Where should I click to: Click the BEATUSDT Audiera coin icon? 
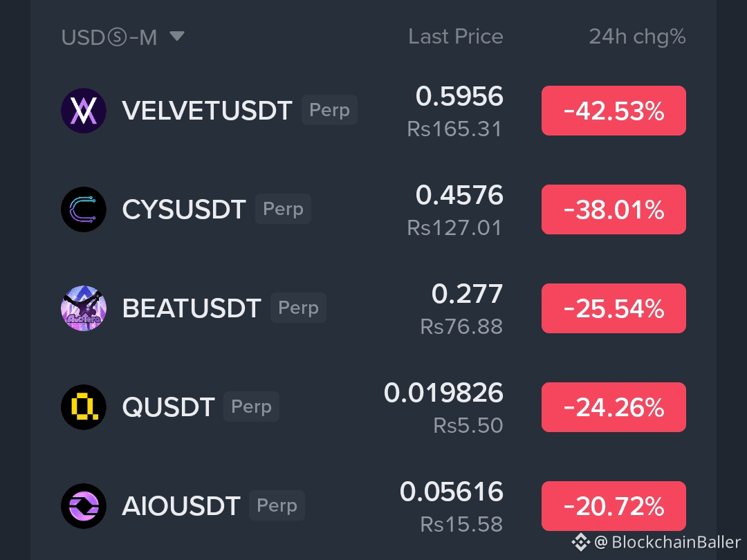point(84,308)
